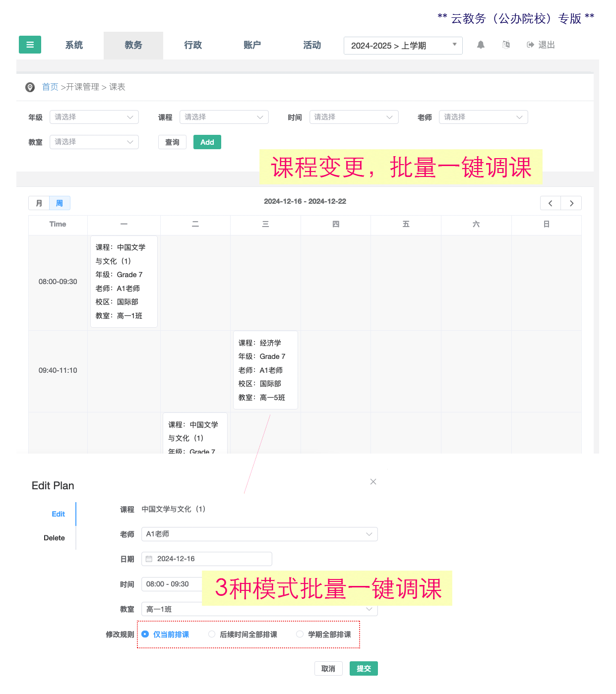Viewport: 616px width, 694px height.
Task: Open the 活动 menu tab
Action: click(x=312, y=45)
